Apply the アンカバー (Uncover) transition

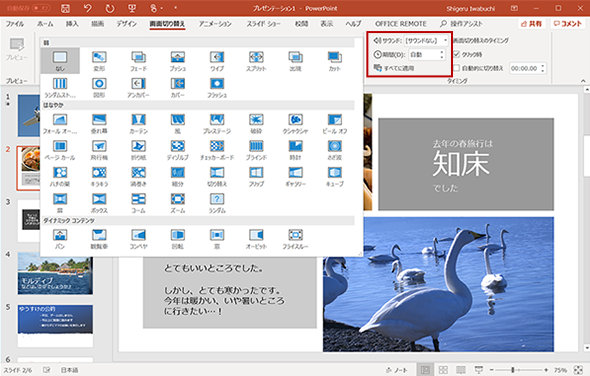click(x=138, y=87)
